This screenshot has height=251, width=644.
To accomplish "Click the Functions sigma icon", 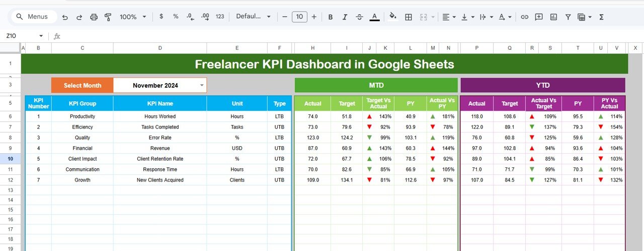I will (601, 17).
